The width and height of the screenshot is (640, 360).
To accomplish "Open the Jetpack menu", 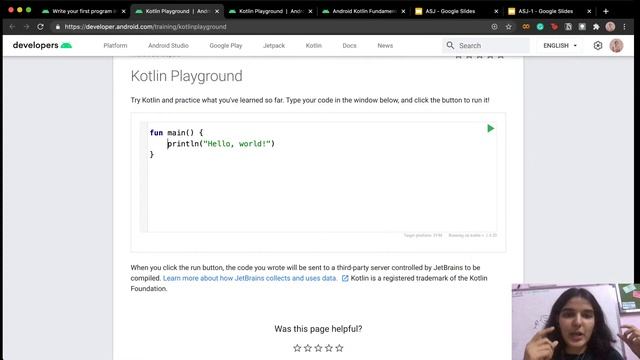I will (274, 45).
